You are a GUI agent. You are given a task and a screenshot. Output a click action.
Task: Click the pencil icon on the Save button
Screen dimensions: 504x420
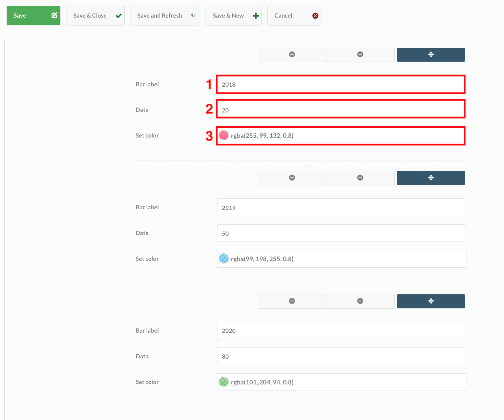coord(54,15)
